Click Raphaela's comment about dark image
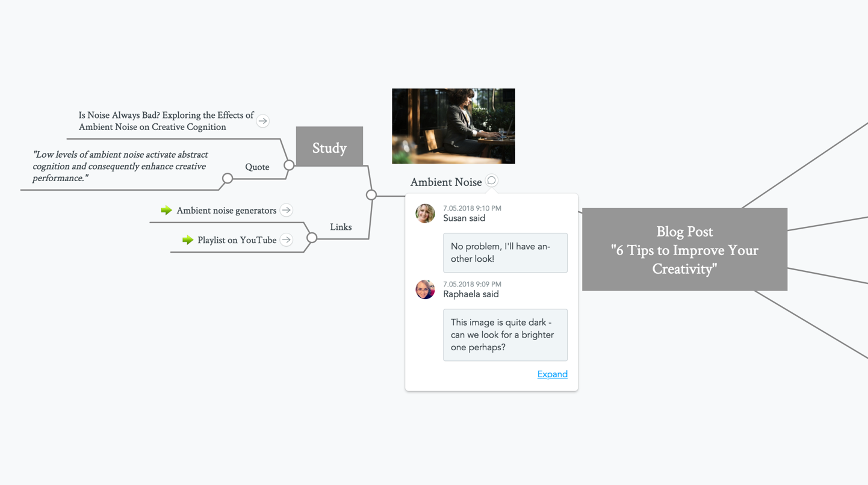Image resolution: width=868 pixels, height=485 pixels. click(x=505, y=335)
